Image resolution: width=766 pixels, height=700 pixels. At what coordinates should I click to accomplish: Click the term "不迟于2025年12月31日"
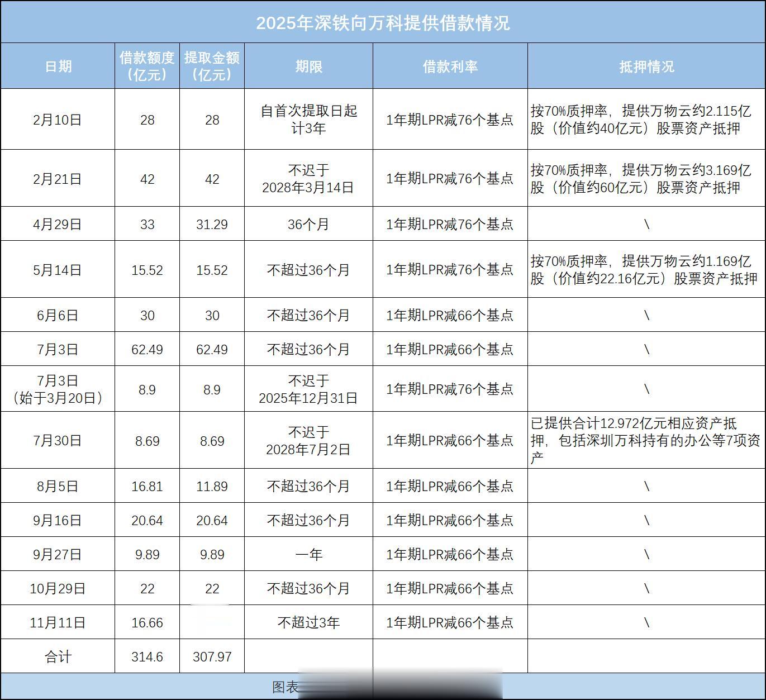click(308, 389)
